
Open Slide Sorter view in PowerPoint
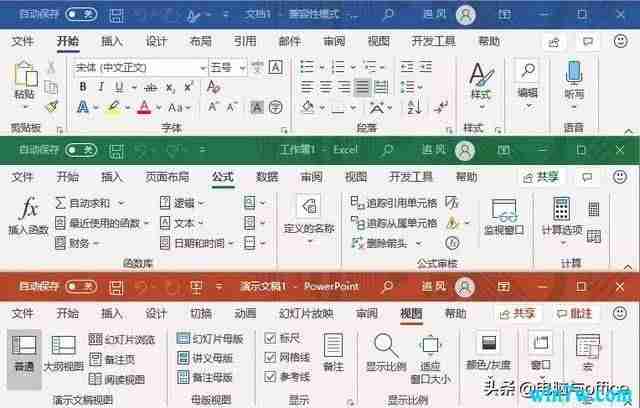(x=122, y=339)
